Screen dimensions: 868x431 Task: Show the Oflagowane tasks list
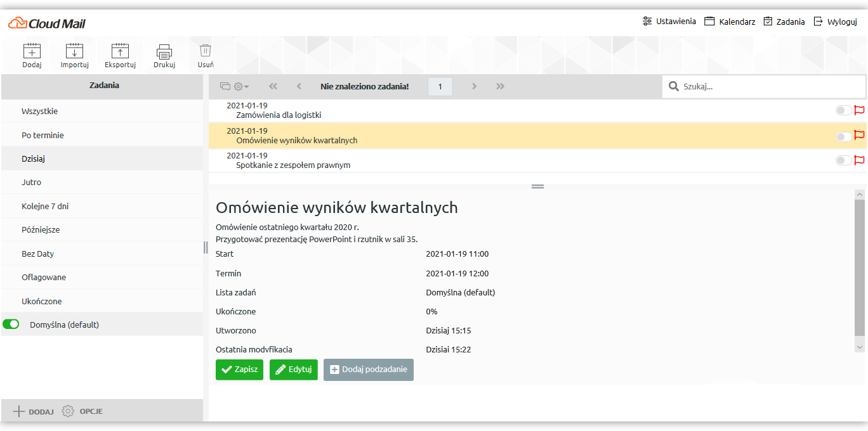point(44,277)
